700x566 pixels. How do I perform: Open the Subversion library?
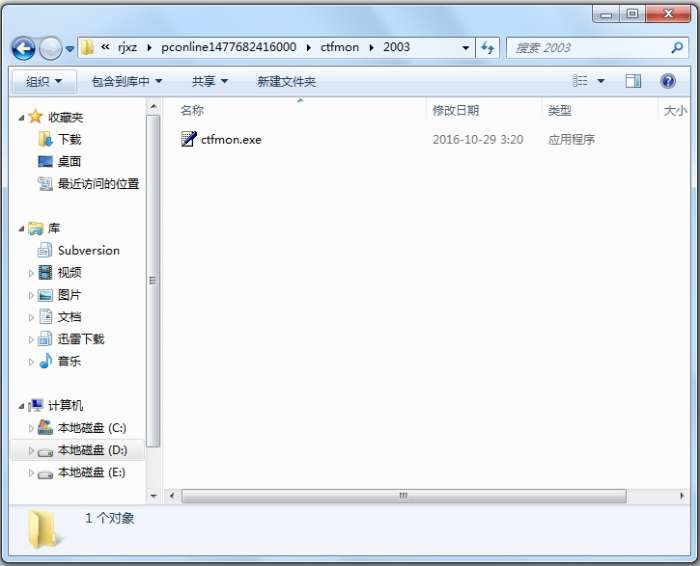click(x=88, y=250)
